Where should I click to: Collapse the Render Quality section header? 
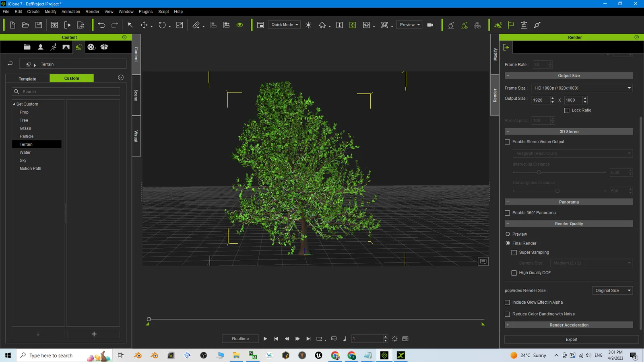[508, 224]
